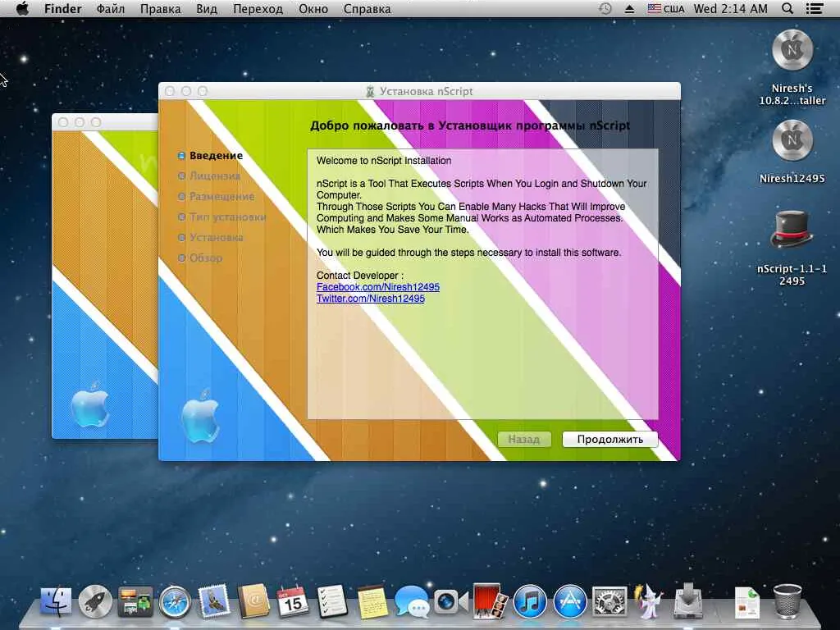Open Mail stamp icon in Dock
The image size is (840, 630).
(x=214, y=601)
